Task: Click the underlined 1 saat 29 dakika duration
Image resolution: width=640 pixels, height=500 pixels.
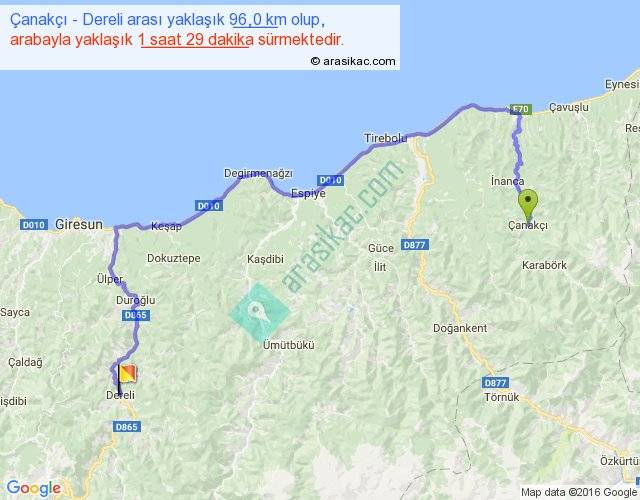Action: point(195,40)
